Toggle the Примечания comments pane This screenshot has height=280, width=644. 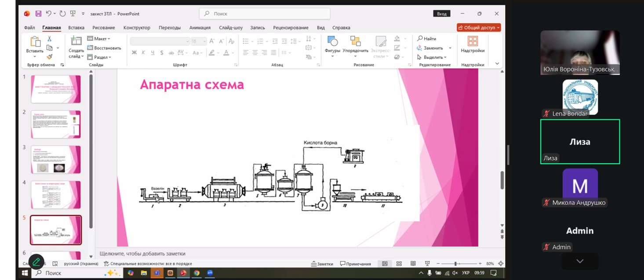coord(356,264)
